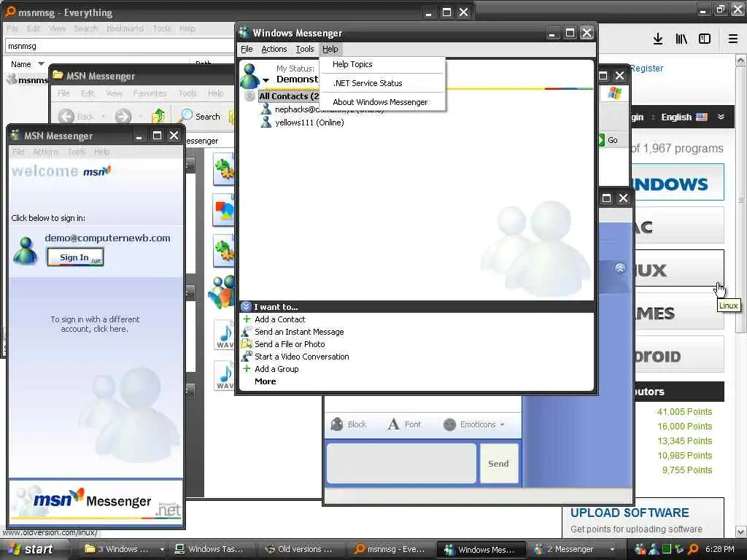
Task: Click the Search button in explorer toolbar
Action: [200, 116]
